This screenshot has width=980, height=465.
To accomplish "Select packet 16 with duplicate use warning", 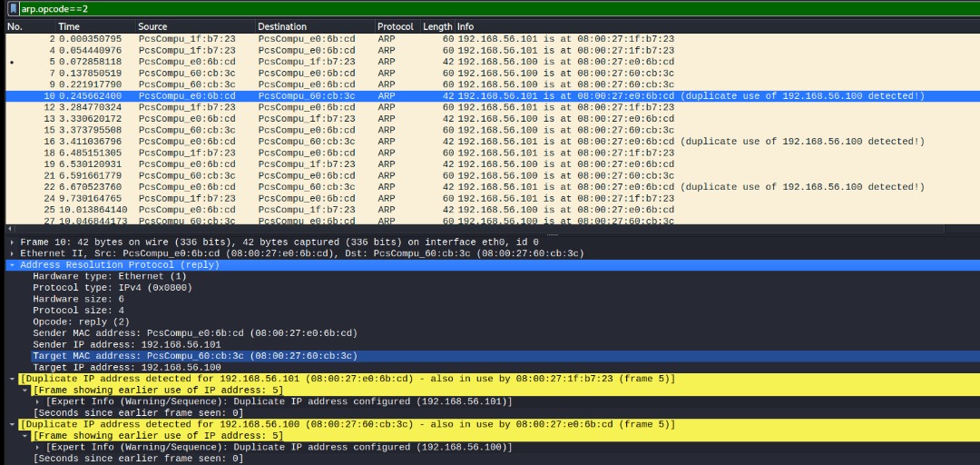I will [x=493, y=142].
